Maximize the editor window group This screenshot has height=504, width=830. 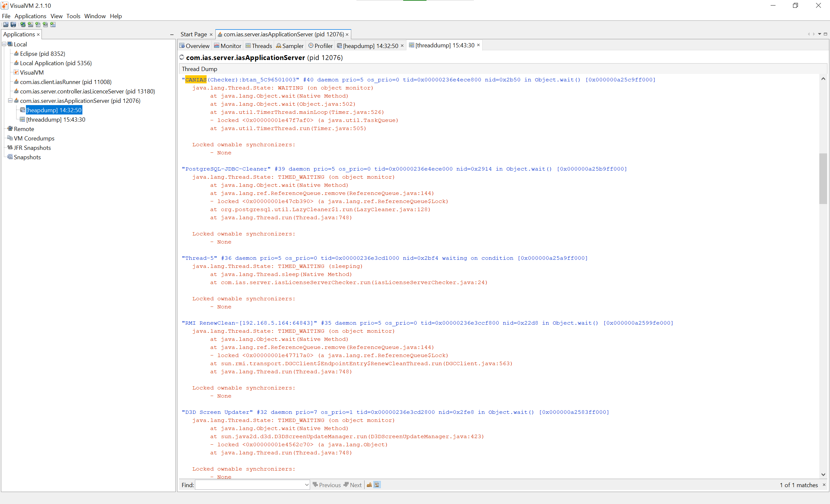point(825,34)
